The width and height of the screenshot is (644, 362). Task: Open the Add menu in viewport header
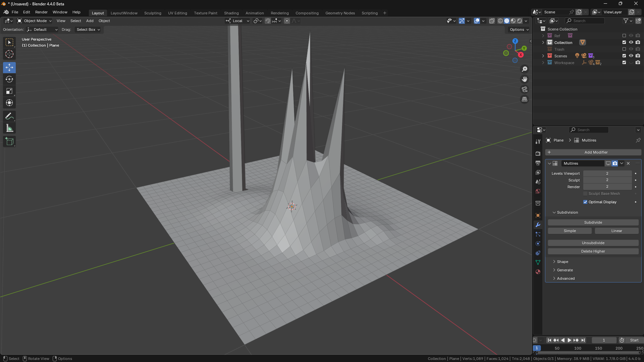tap(90, 21)
